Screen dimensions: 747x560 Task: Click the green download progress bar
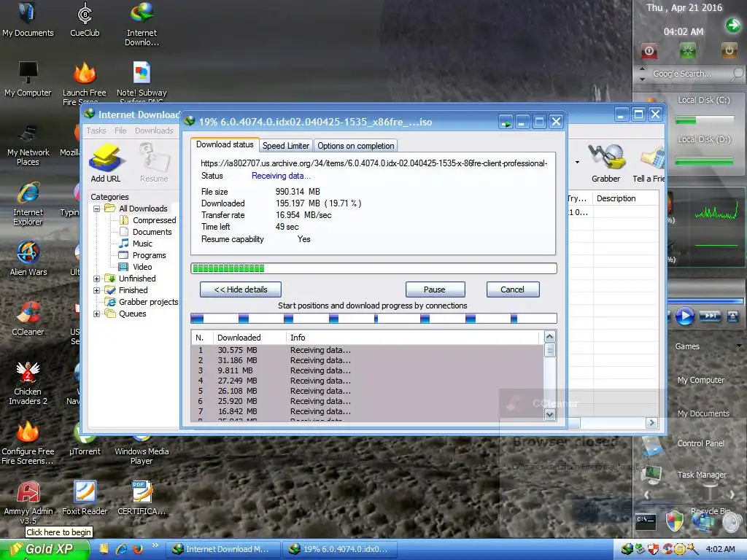click(373, 268)
